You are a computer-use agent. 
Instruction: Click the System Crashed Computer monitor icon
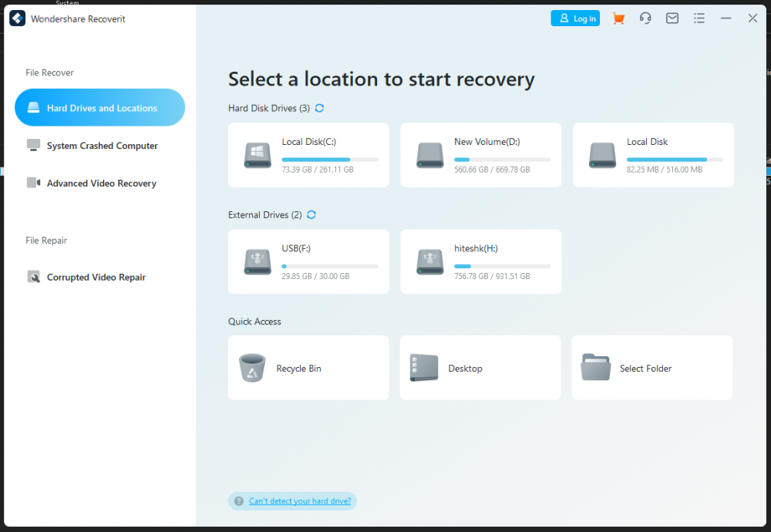tap(33, 145)
